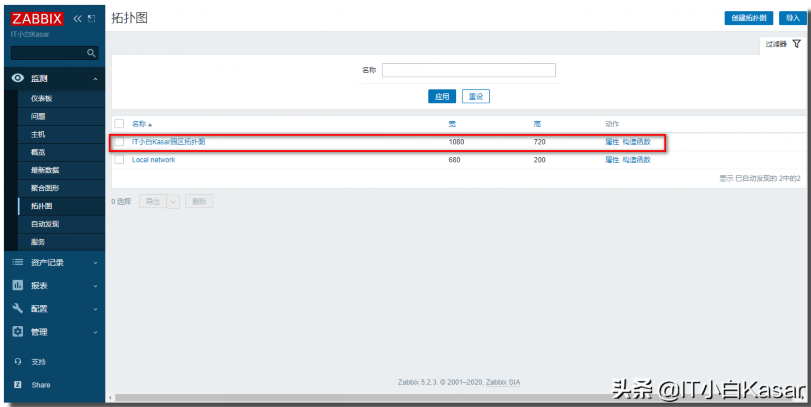Open 概览 in the sidebar
Viewport: 811px width, 407px height.
point(61,153)
